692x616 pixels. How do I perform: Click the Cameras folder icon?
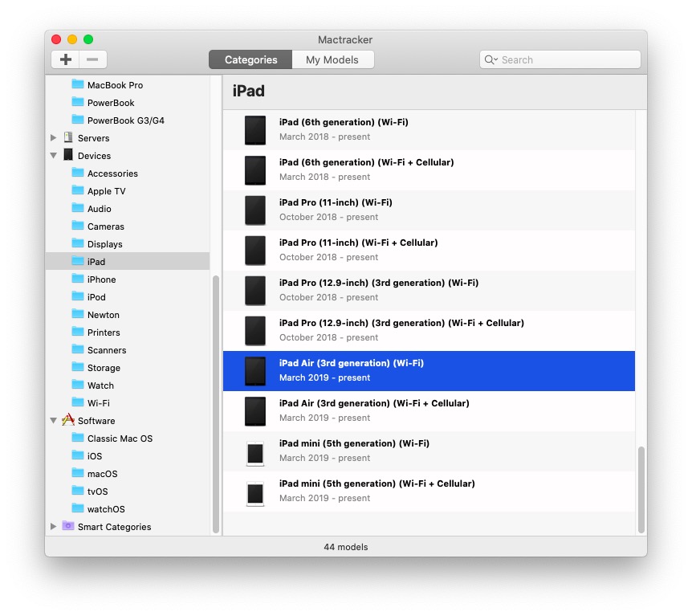point(78,225)
